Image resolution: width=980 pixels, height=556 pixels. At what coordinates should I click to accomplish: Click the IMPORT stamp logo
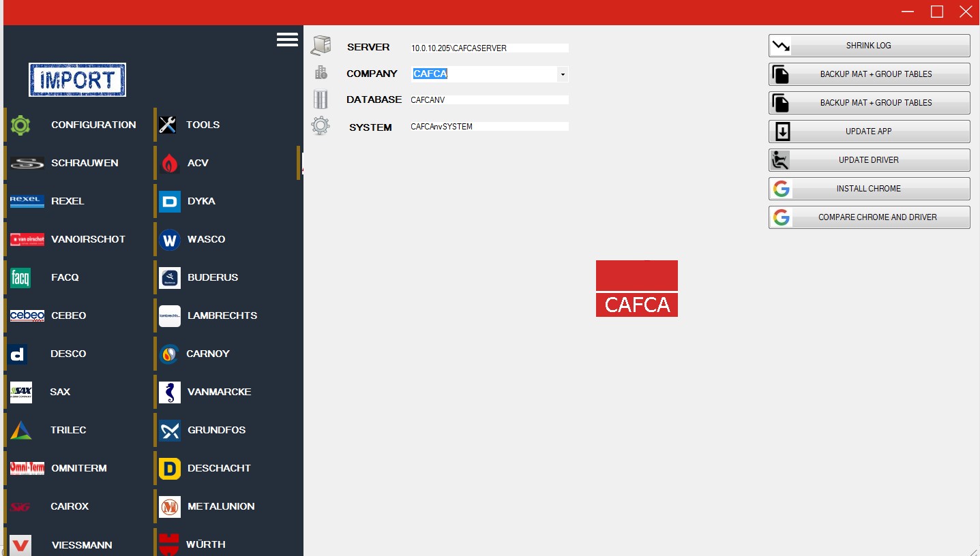78,80
